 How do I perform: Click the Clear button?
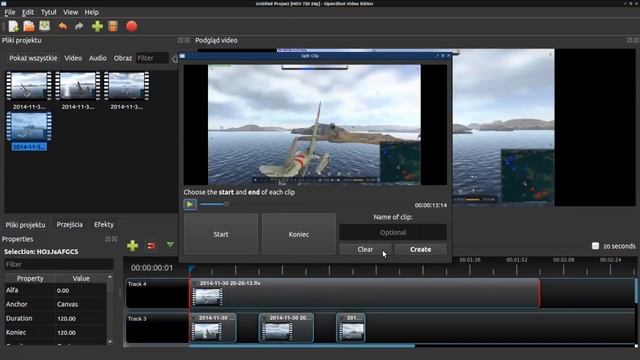[365, 249]
